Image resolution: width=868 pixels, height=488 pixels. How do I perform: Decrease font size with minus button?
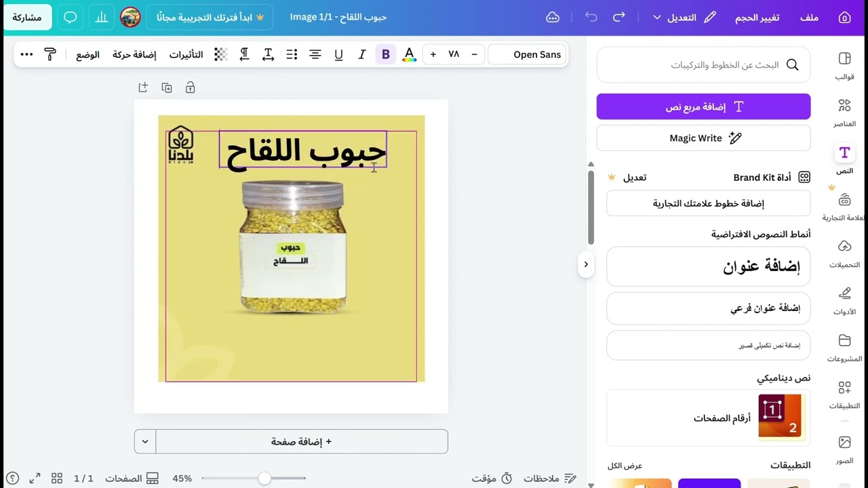474,54
